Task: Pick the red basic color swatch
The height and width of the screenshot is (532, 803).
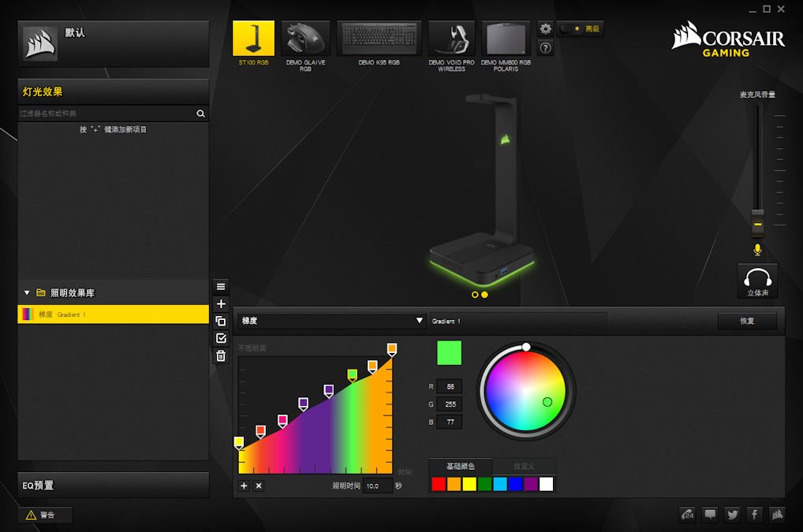Action: pos(439,484)
